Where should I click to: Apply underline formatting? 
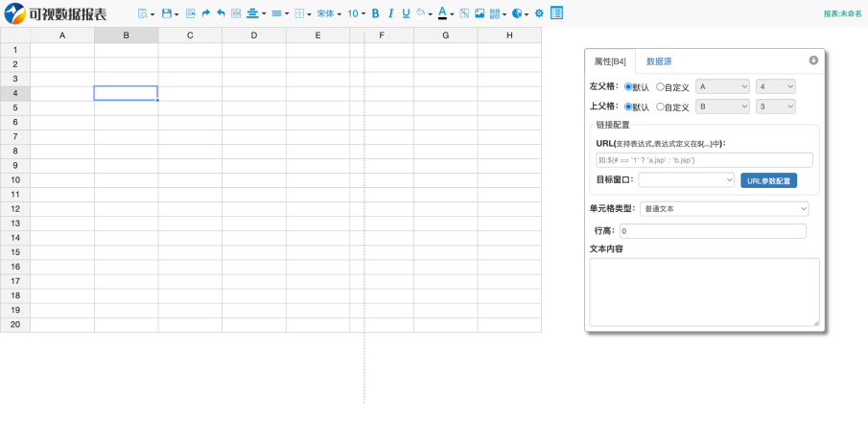[406, 13]
